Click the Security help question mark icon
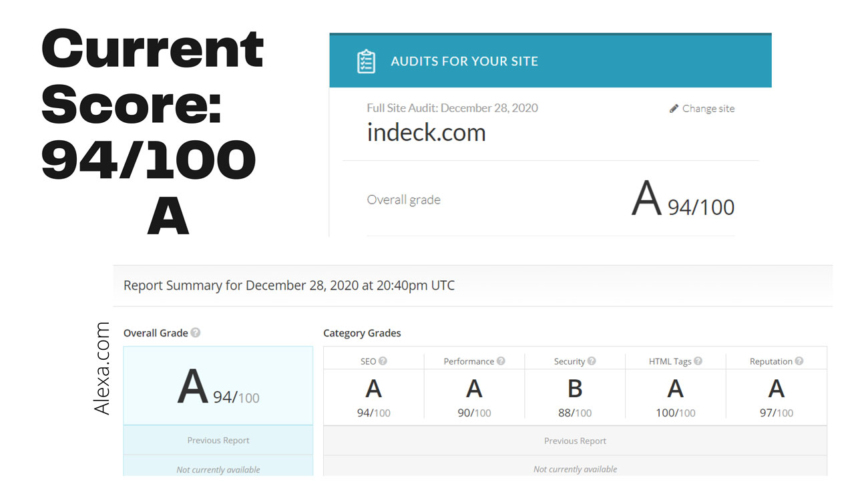Image resolution: width=868 pixels, height=488 pixels. [x=592, y=361]
